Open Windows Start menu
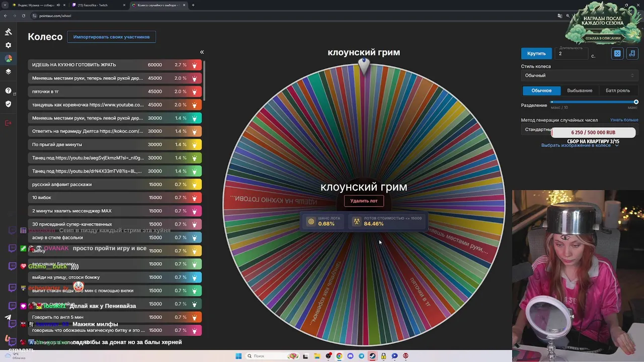Viewport: 644px width, 362px height. [238, 356]
